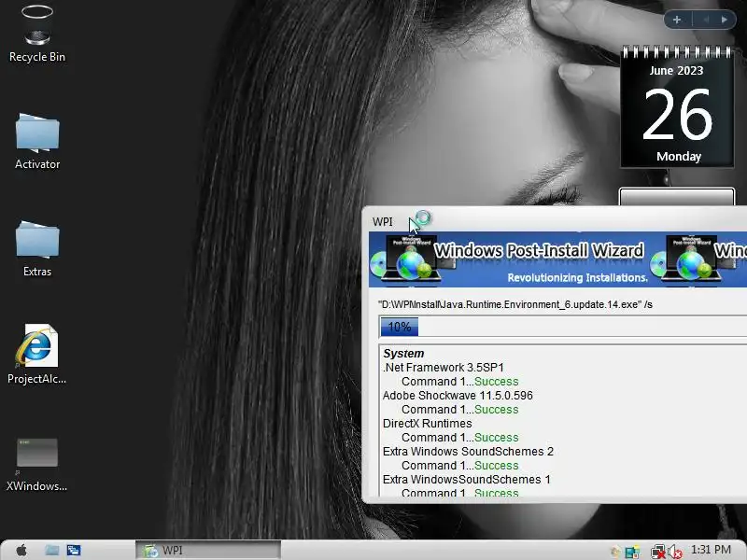Click the 10% installation progress bar
This screenshot has height=560, width=747.
(x=564, y=328)
